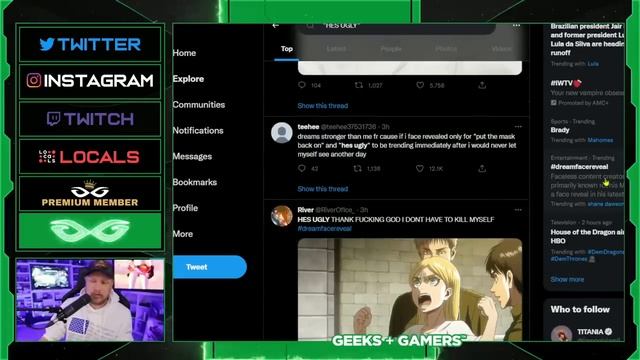Click TITANIA's name in Who to follow
Screen dimensions: 640x360
(590, 331)
